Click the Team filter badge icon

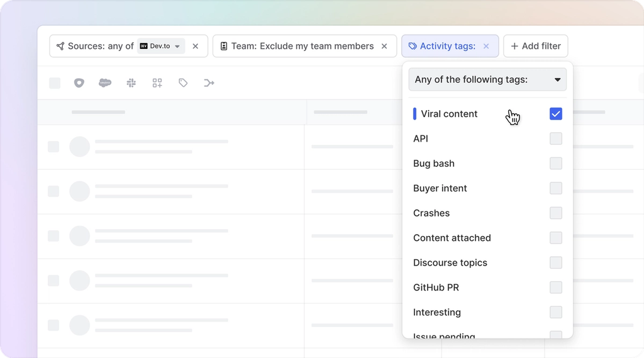click(x=224, y=46)
